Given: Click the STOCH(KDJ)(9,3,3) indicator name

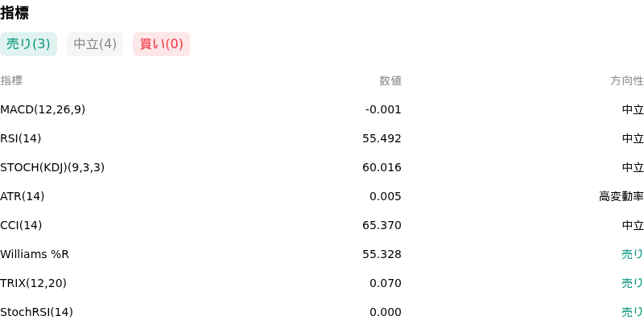Looking at the screenshot, I should point(52,167).
